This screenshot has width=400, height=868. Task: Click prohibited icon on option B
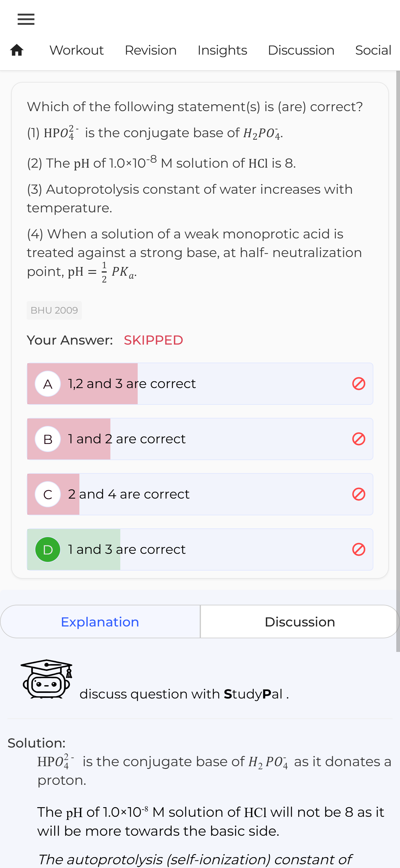(x=358, y=439)
